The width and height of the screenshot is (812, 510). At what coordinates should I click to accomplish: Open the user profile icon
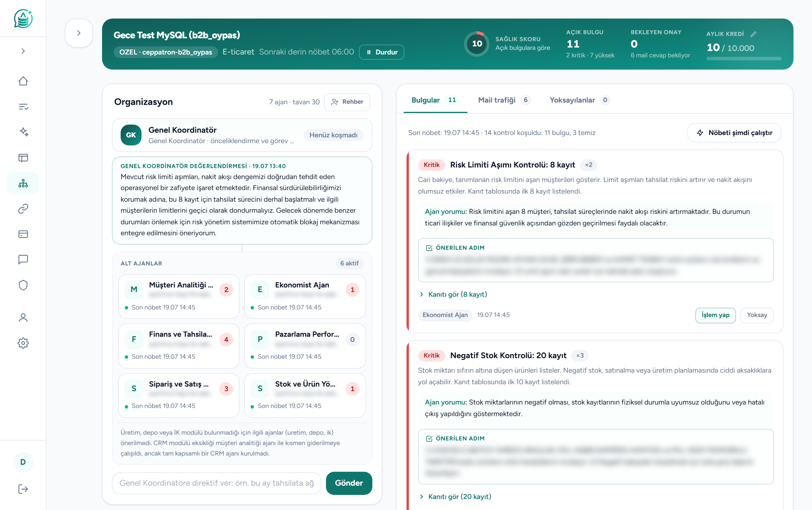point(23,318)
